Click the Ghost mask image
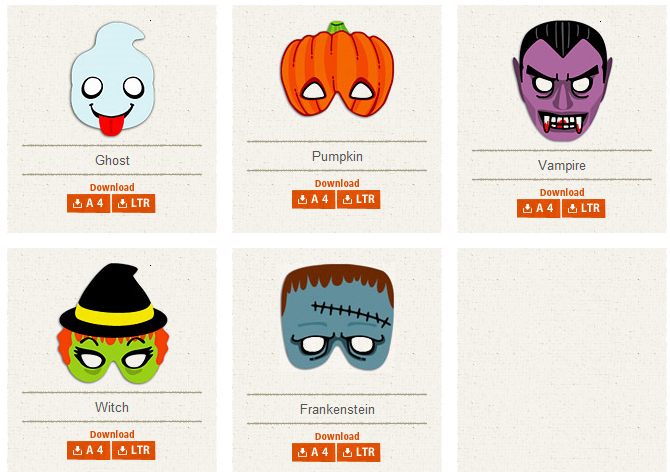 pos(112,79)
